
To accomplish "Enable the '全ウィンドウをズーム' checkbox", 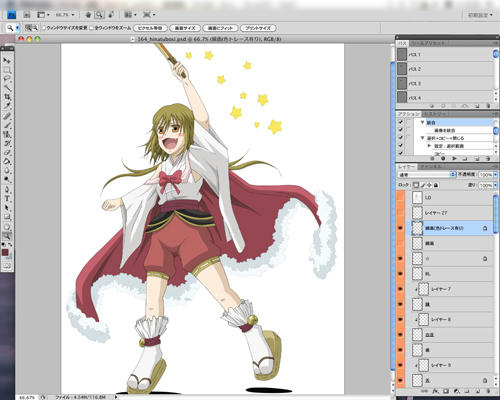I will pos(92,28).
